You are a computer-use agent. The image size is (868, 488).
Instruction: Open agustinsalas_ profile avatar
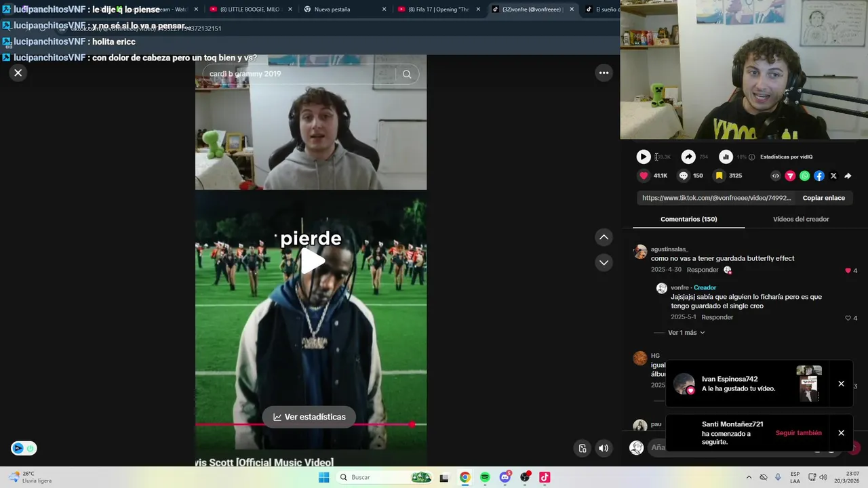[x=640, y=252]
